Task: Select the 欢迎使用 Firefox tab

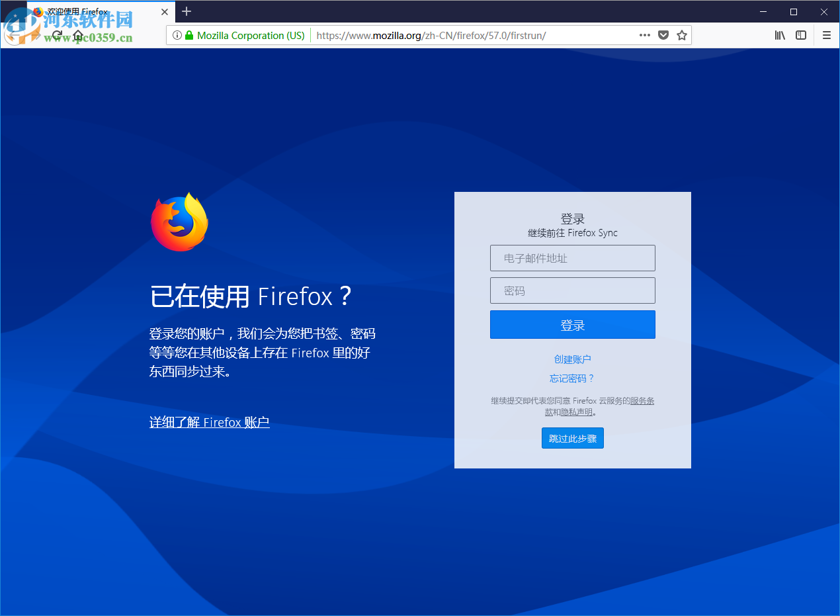Action: pos(93,11)
